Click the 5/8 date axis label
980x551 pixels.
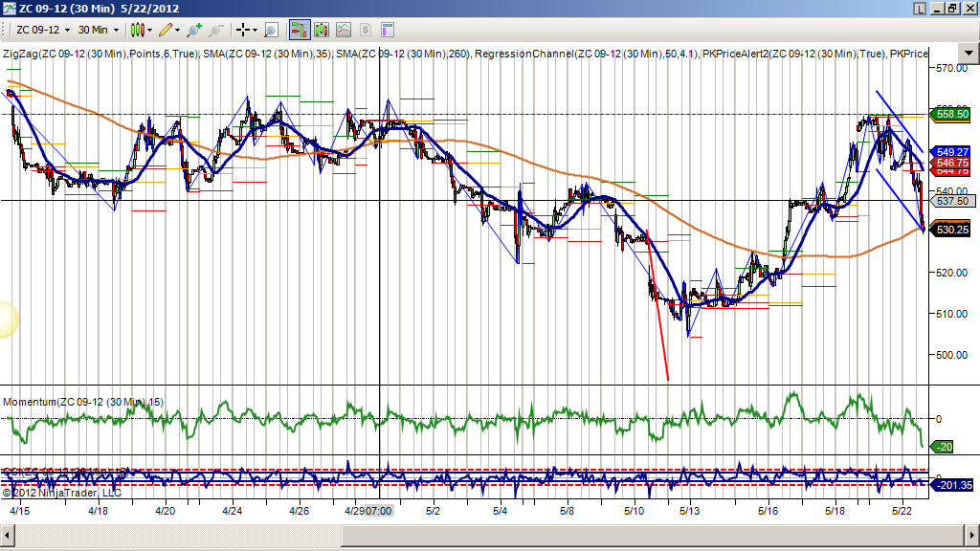click(567, 511)
